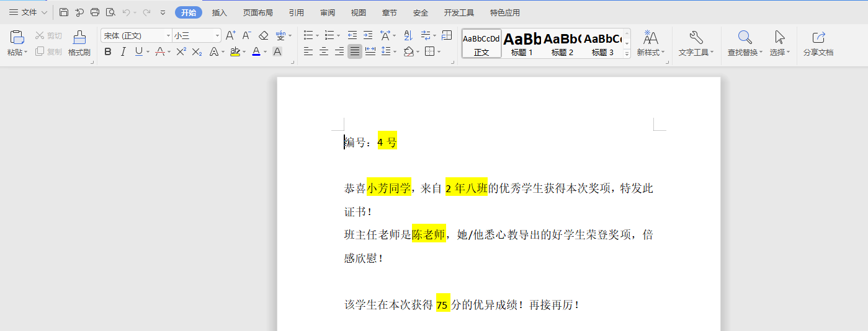Click the Show/Hide paragraph marks icon
This screenshot has height=331, width=868.
(426, 36)
